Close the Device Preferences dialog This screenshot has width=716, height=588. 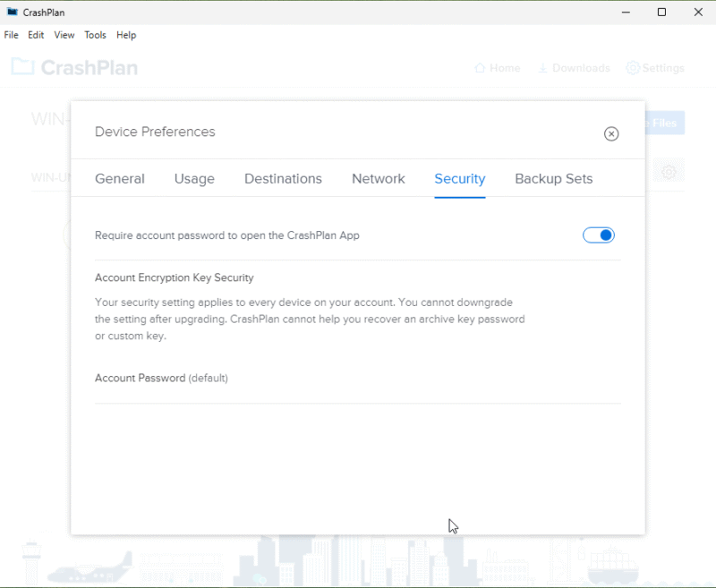click(x=611, y=133)
